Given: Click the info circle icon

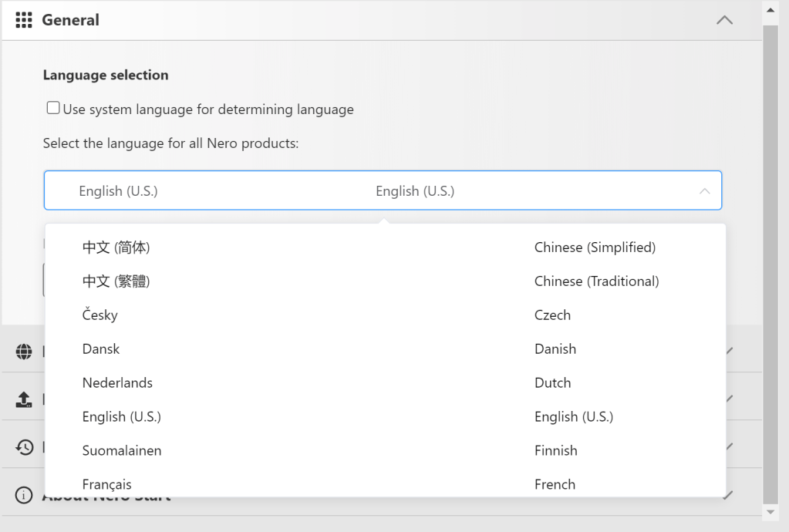Looking at the screenshot, I should (x=24, y=495).
